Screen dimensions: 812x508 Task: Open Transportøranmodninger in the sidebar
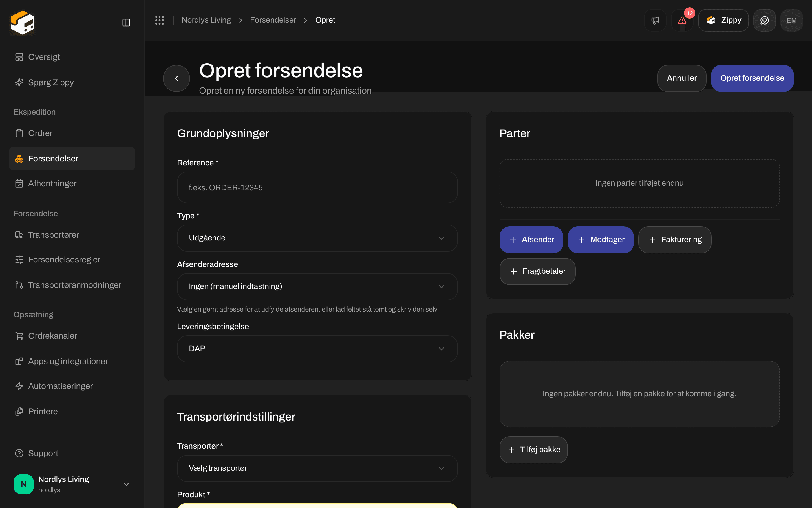72,285
